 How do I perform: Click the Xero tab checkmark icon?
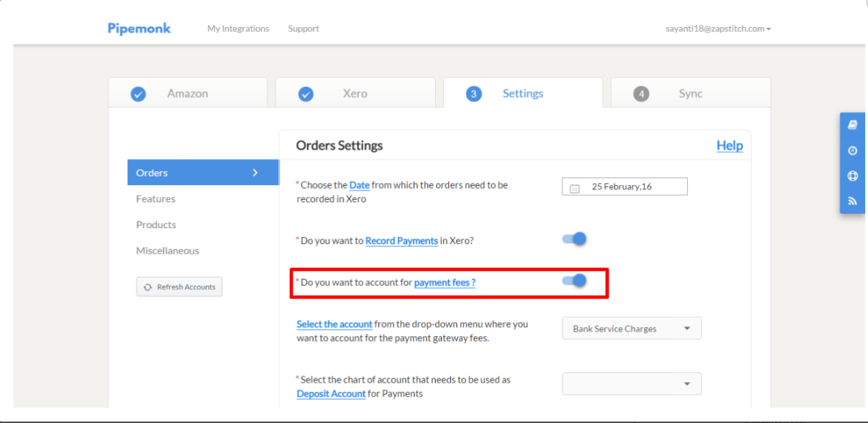click(x=306, y=94)
